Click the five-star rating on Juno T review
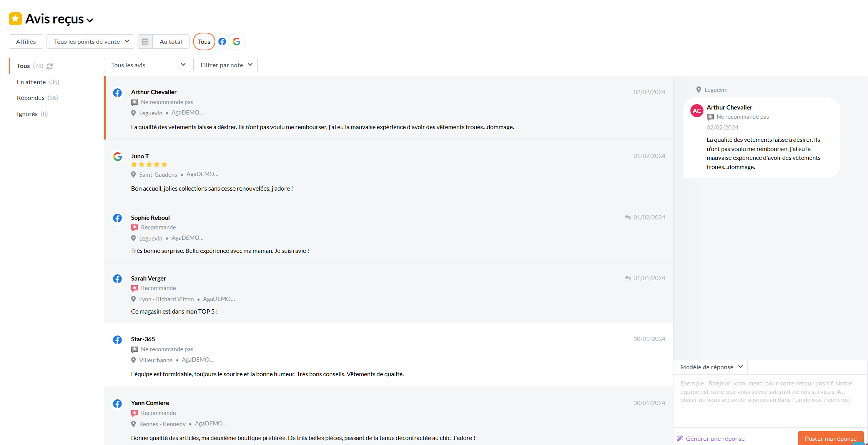The width and height of the screenshot is (868, 445). click(x=149, y=164)
